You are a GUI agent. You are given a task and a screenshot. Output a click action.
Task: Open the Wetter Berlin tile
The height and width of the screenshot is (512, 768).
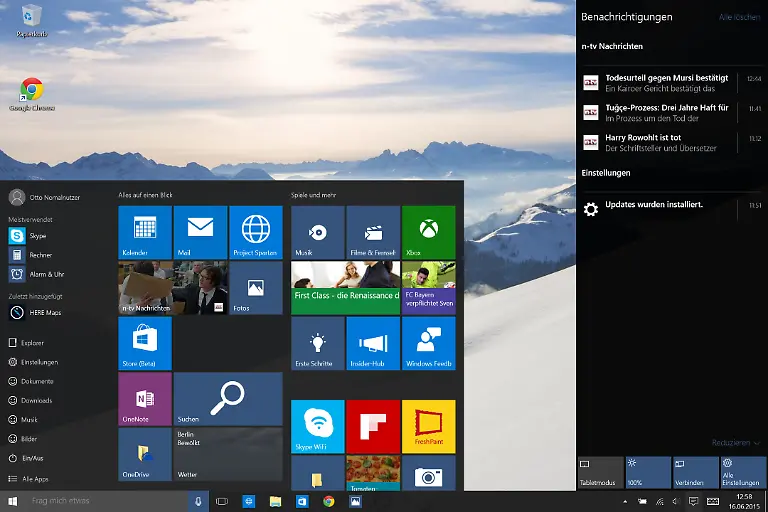pyautogui.click(x=228, y=454)
